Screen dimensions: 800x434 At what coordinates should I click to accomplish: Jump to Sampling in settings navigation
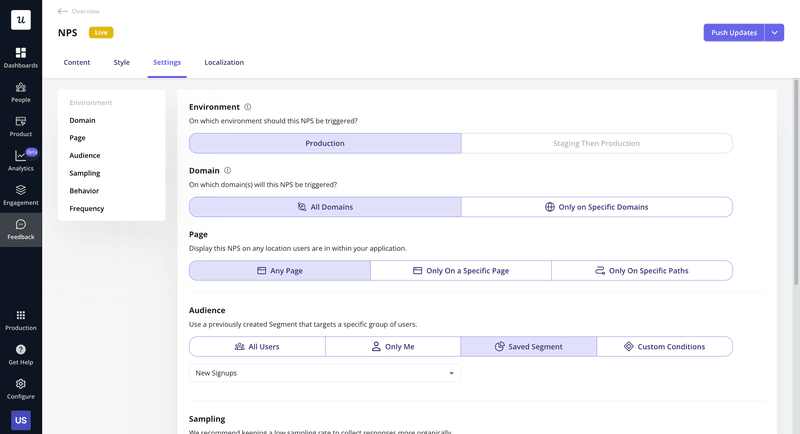pos(84,173)
